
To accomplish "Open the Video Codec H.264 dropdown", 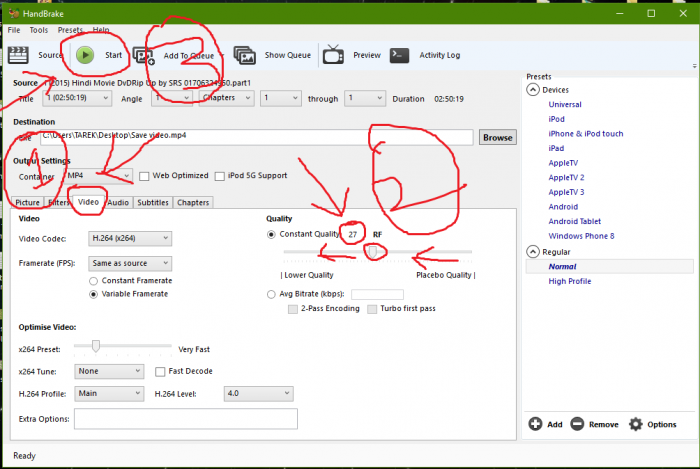I will point(130,238).
